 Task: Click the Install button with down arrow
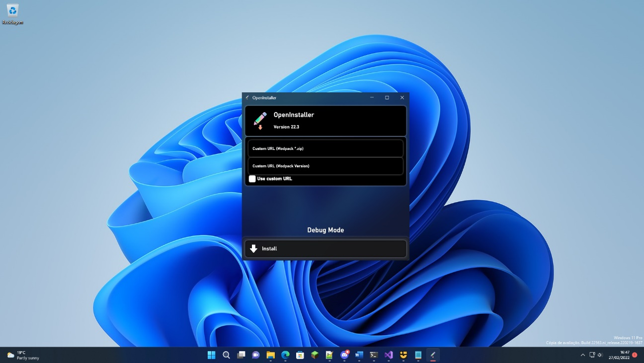coord(325,249)
